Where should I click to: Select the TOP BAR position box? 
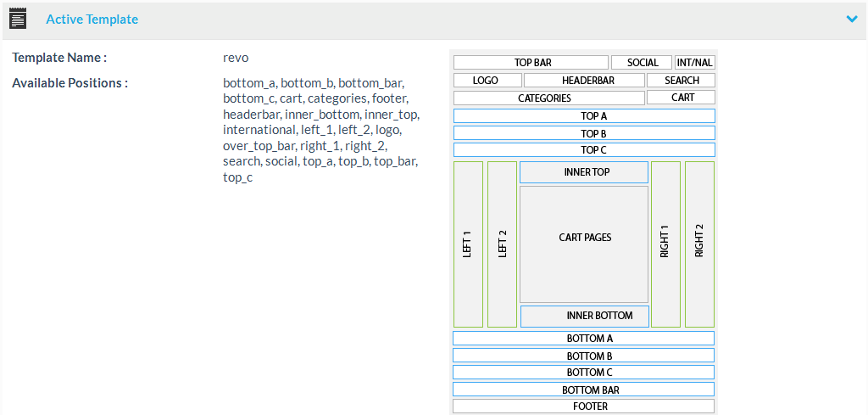pos(531,63)
